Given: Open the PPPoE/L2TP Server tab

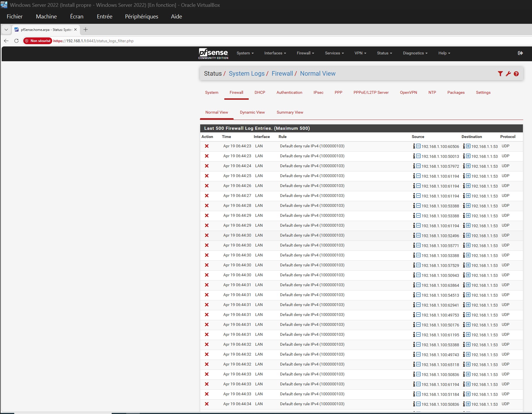Looking at the screenshot, I should pos(371,92).
